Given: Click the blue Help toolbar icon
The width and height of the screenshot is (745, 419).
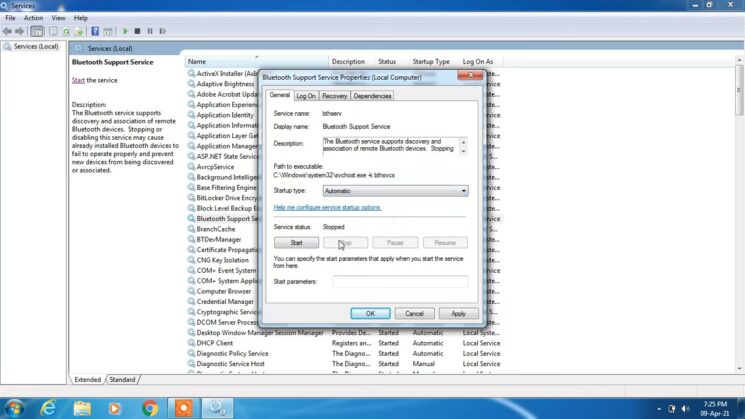Looking at the screenshot, I should click(x=95, y=31).
